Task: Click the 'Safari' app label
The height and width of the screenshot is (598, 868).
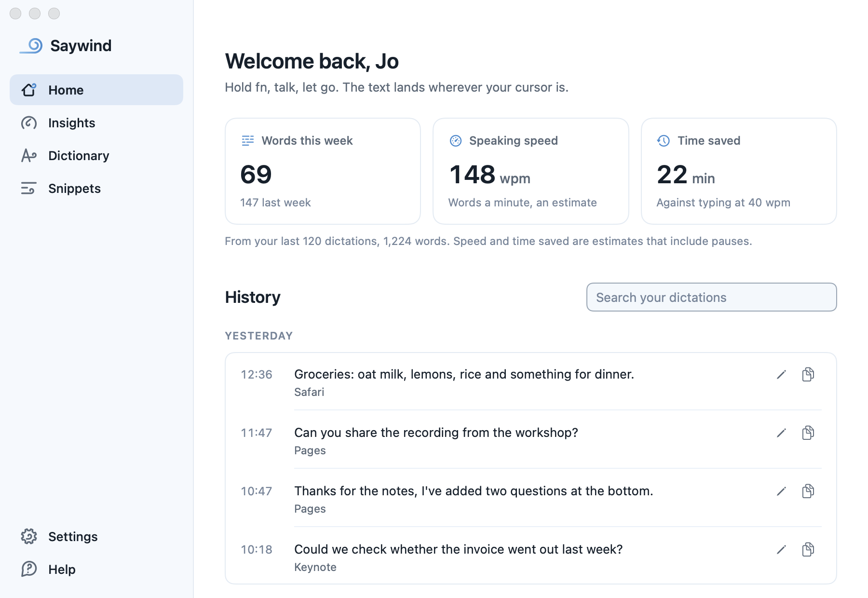Action: [x=309, y=392]
